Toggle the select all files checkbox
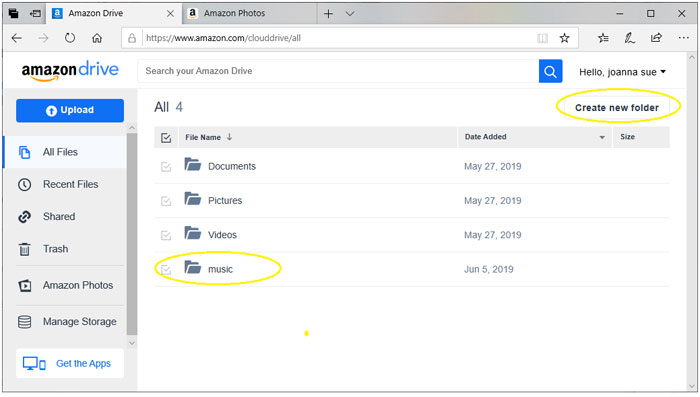Screen dimensions: 700x397 (166, 138)
